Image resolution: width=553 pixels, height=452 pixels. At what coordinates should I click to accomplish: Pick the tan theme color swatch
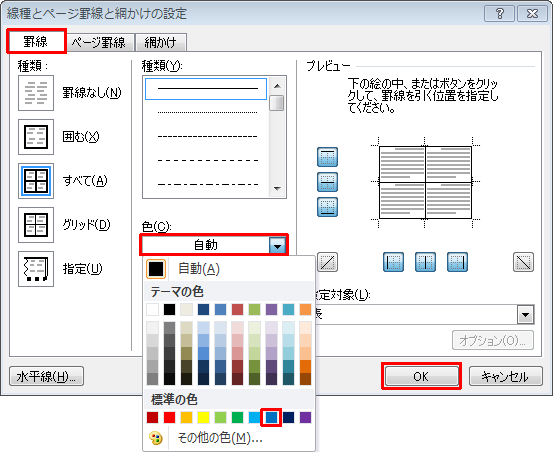pos(186,310)
